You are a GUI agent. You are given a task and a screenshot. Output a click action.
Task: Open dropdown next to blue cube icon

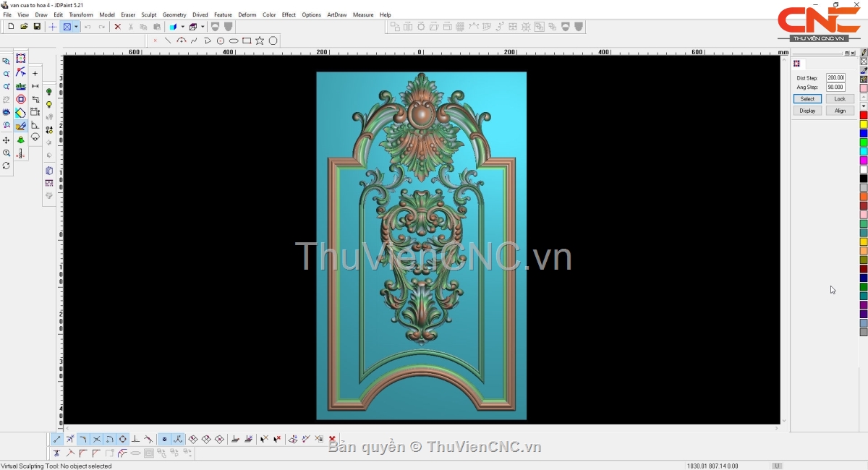pos(182,27)
